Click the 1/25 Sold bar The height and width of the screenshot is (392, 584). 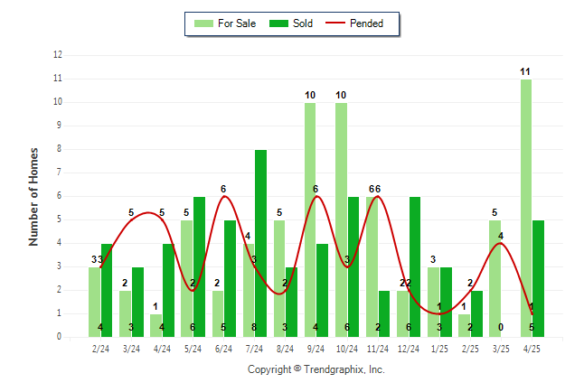click(446, 302)
